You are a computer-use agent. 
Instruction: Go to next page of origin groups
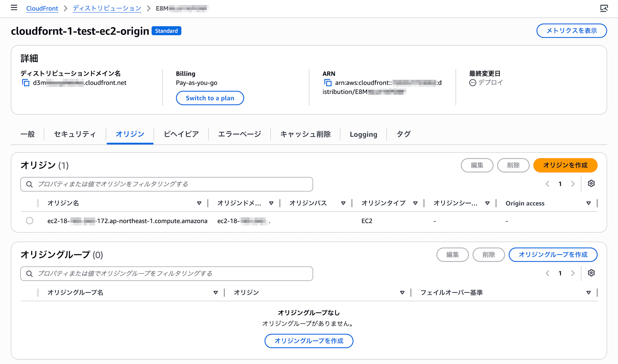click(573, 273)
